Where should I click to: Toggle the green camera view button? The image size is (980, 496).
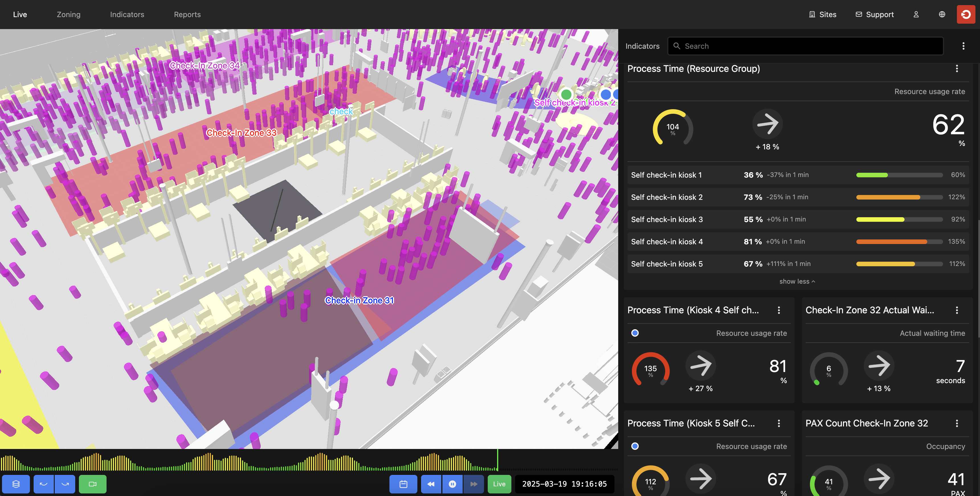(x=93, y=484)
